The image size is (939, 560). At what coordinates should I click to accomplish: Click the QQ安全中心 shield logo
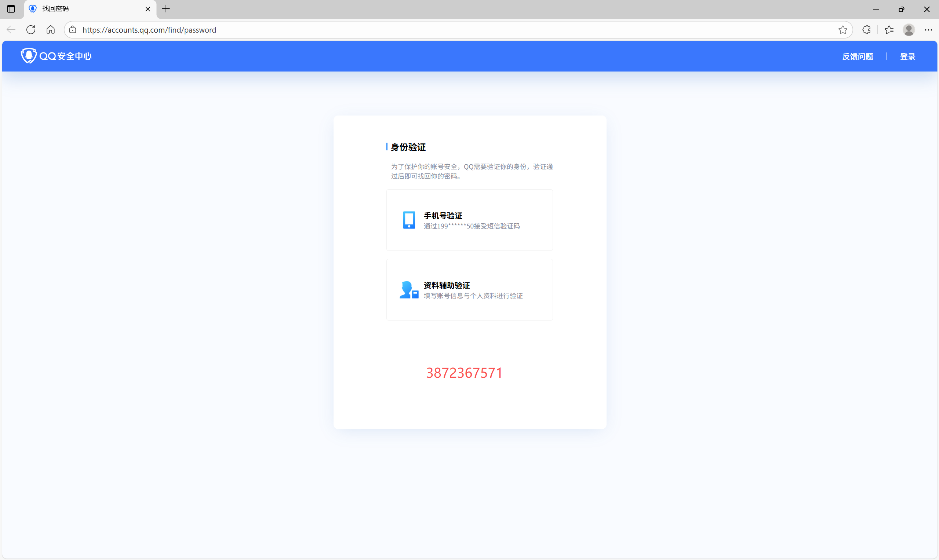point(29,56)
